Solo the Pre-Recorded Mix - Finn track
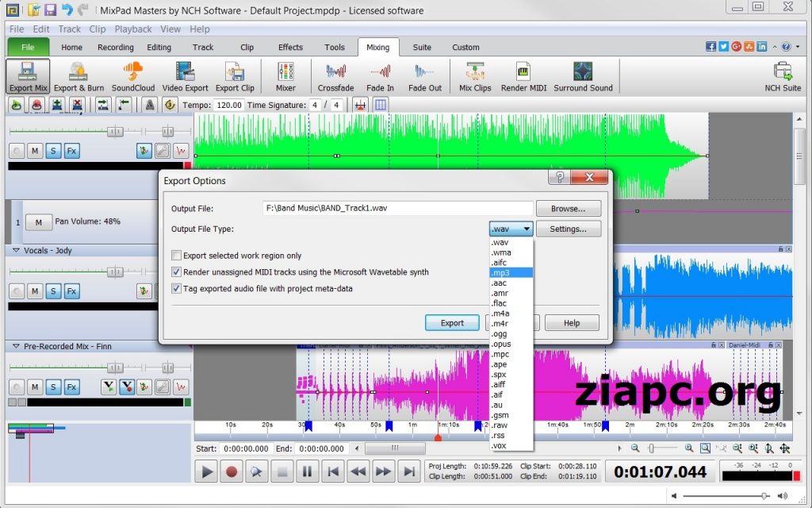The height and width of the screenshot is (508, 812). [x=53, y=387]
